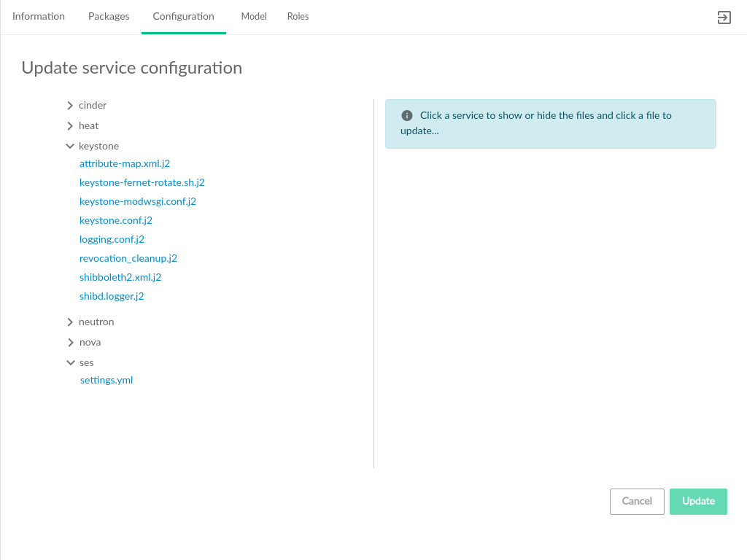The width and height of the screenshot is (747, 560).
Task: Click the green Update button
Action: point(698,502)
